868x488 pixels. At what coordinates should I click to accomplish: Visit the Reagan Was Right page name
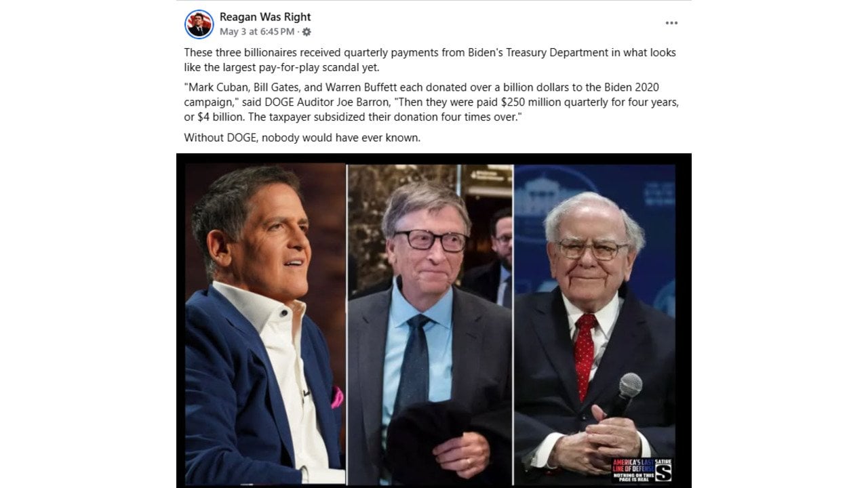265,17
